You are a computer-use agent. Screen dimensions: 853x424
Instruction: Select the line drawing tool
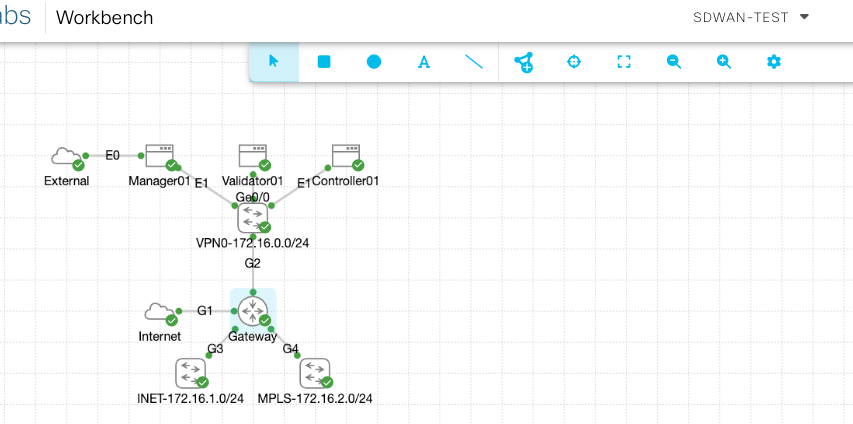pyautogui.click(x=474, y=62)
